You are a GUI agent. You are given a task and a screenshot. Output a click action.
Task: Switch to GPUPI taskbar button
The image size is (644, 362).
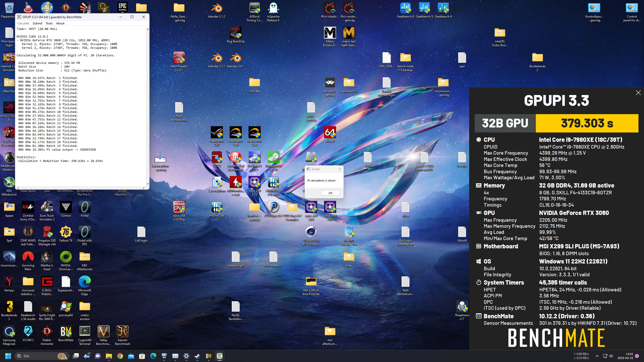219,356
